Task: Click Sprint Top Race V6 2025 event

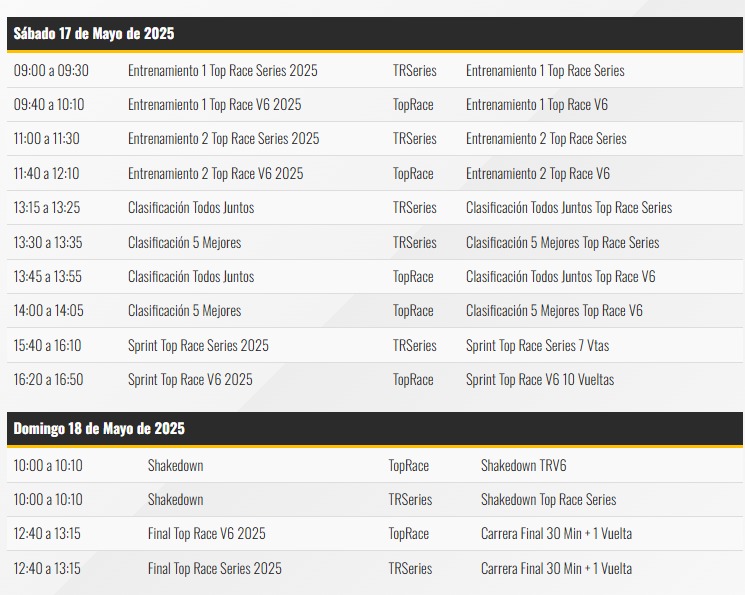Action: [x=190, y=380]
